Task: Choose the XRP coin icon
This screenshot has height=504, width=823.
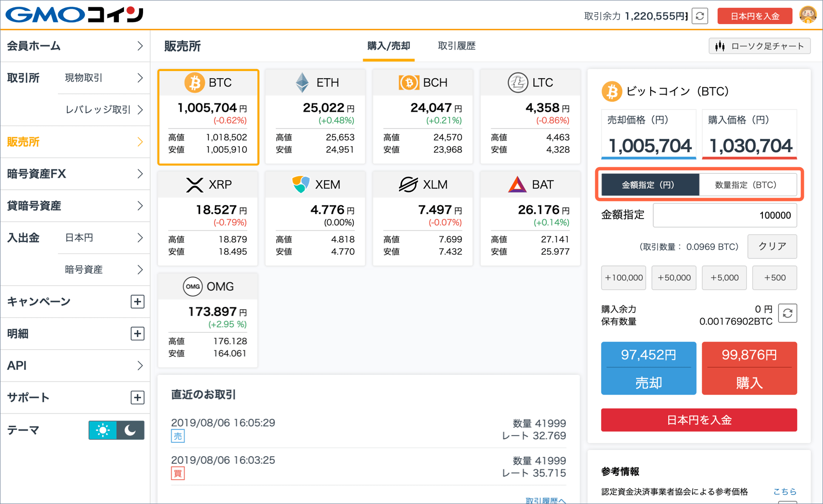Action: click(194, 185)
